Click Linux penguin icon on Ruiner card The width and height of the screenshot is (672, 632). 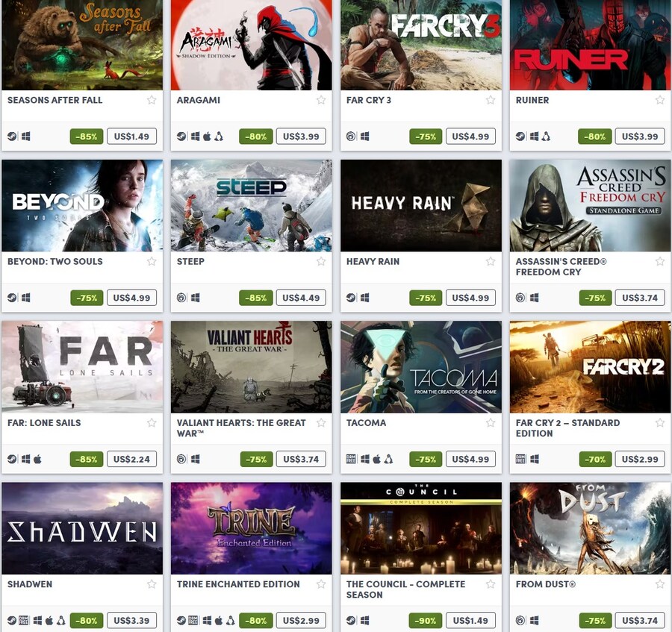546,137
